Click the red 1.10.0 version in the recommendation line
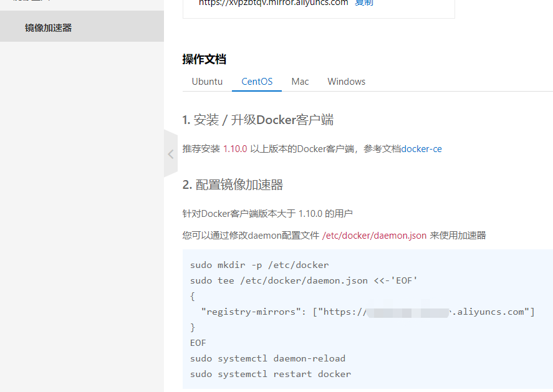The width and height of the screenshot is (553, 392). (x=235, y=149)
